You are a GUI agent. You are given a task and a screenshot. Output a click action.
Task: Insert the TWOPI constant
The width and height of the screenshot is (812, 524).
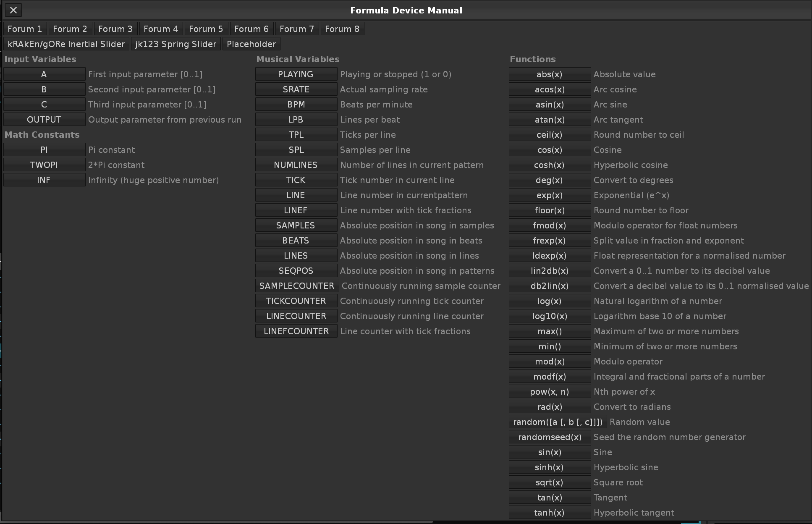pos(44,165)
